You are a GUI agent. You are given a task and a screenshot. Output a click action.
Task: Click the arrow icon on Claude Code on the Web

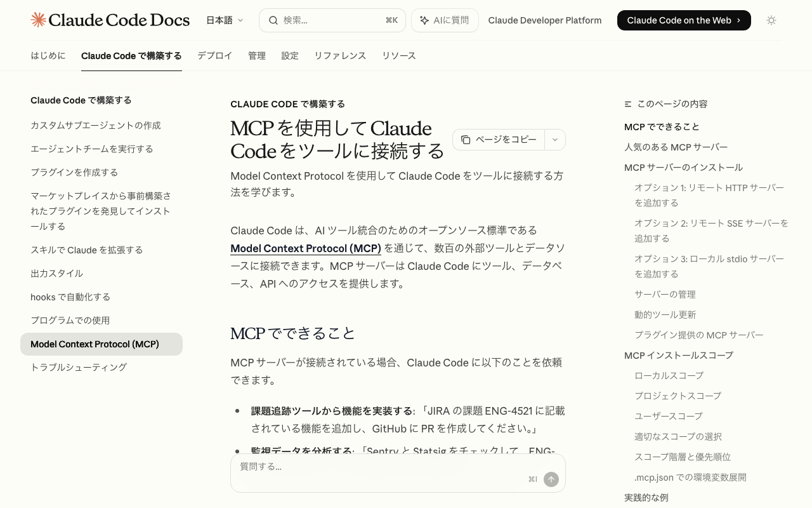738,20
